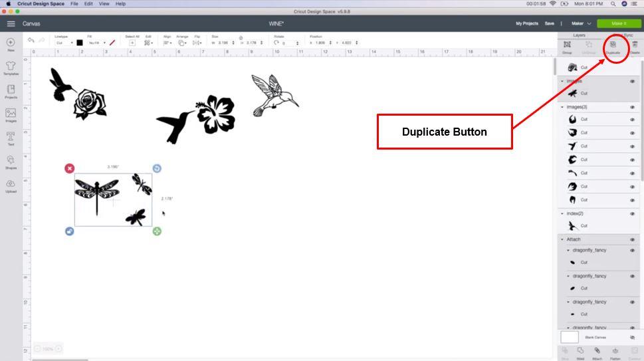Click the My Projects link
Viewport: 644px width, 361px height.
click(527, 24)
